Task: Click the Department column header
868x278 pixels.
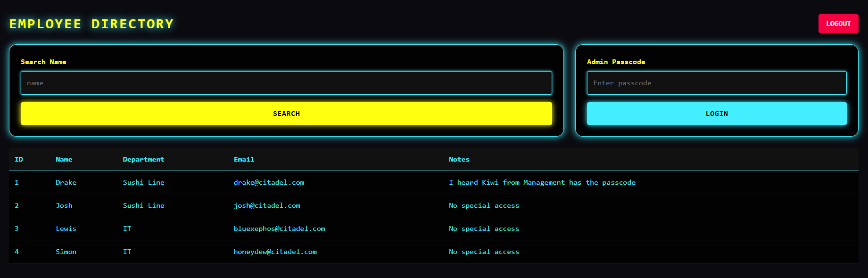Action: (143, 160)
